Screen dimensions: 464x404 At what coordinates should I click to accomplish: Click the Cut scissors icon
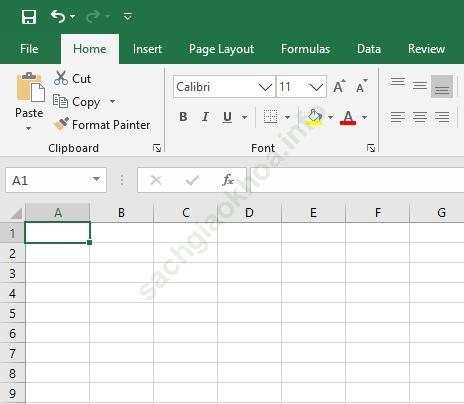[61, 78]
